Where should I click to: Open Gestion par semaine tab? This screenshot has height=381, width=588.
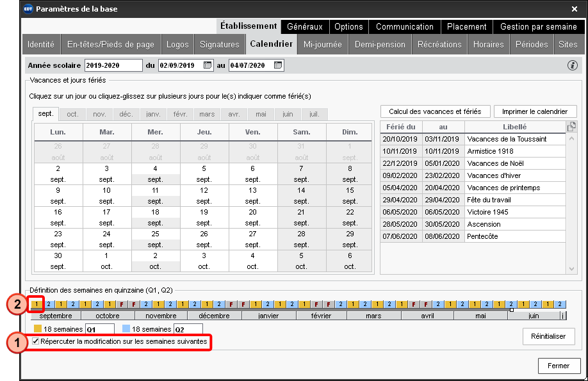tap(539, 27)
